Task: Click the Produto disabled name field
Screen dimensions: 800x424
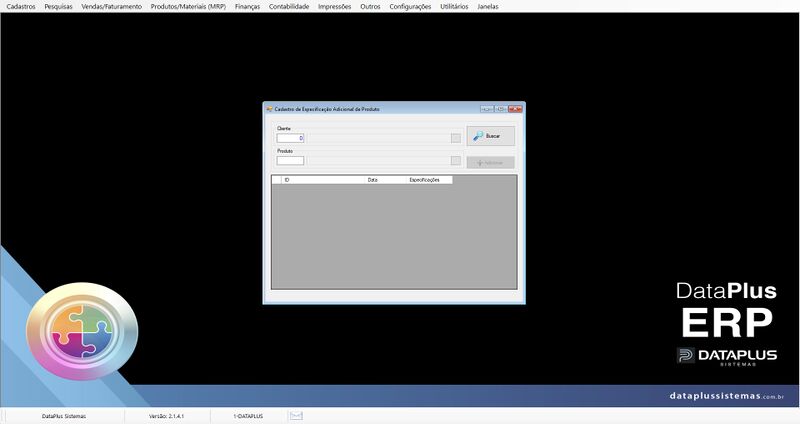Action: [378, 161]
